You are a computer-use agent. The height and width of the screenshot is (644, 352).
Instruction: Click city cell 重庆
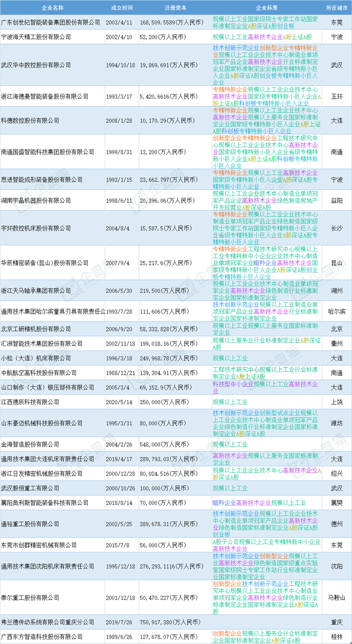pyautogui.click(x=337, y=623)
